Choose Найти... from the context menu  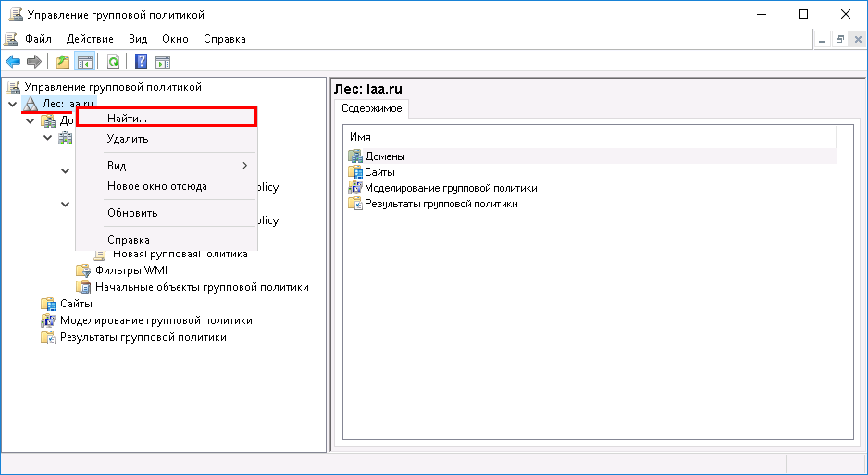point(127,119)
